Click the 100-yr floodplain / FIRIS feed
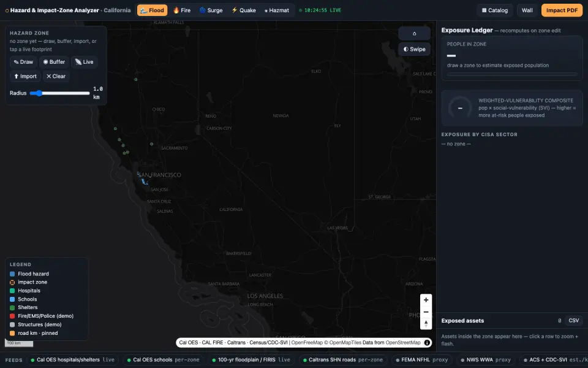588x368 pixels. (x=251, y=360)
